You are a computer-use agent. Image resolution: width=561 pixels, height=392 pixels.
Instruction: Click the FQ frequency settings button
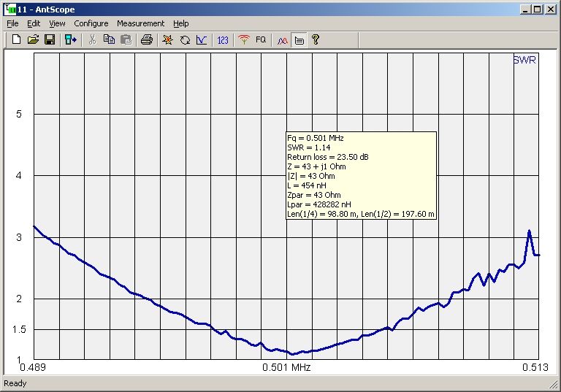coord(261,39)
